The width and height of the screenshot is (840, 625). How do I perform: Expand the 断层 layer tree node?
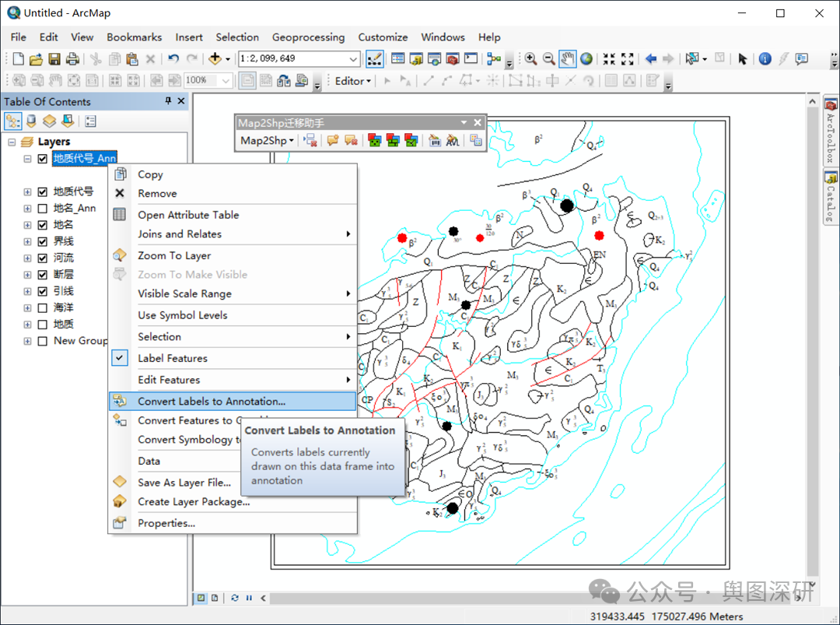(x=27, y=274)
